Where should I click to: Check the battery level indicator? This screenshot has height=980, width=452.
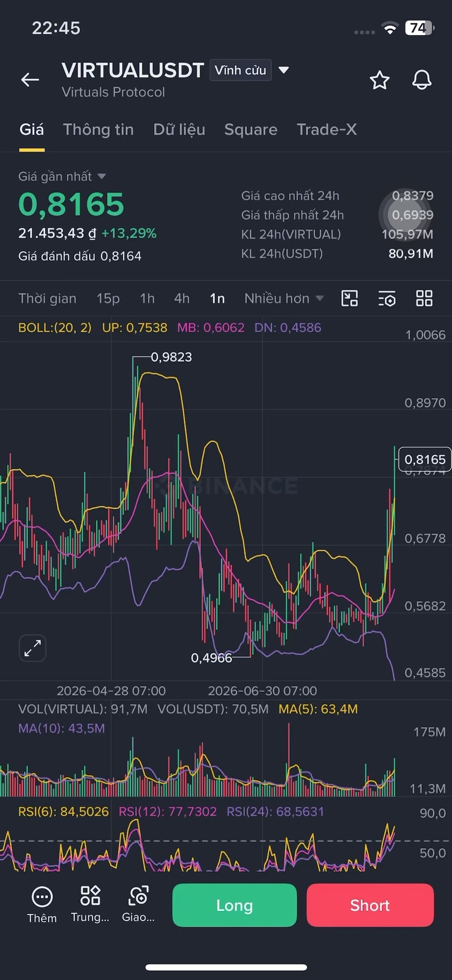tap(419, 28)
